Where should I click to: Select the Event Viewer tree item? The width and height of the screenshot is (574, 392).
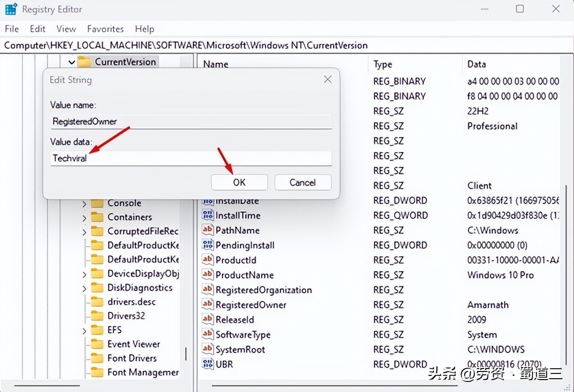tap(134, 344)
